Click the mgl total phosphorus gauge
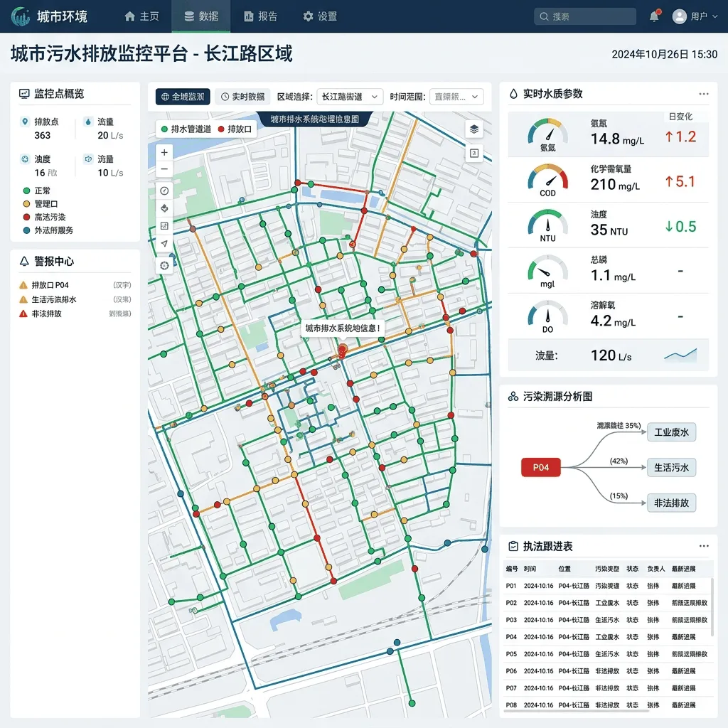This screenshot has height=728, width=728. [x=548, y=268]
